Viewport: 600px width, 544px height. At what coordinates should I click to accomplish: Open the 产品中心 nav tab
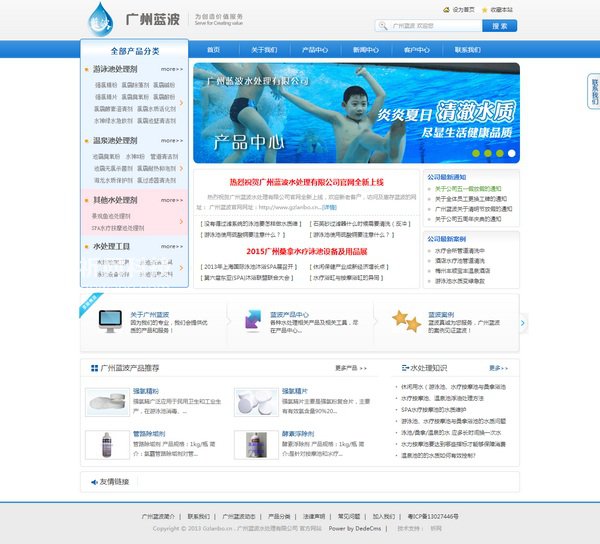click(x=315, y=50)
